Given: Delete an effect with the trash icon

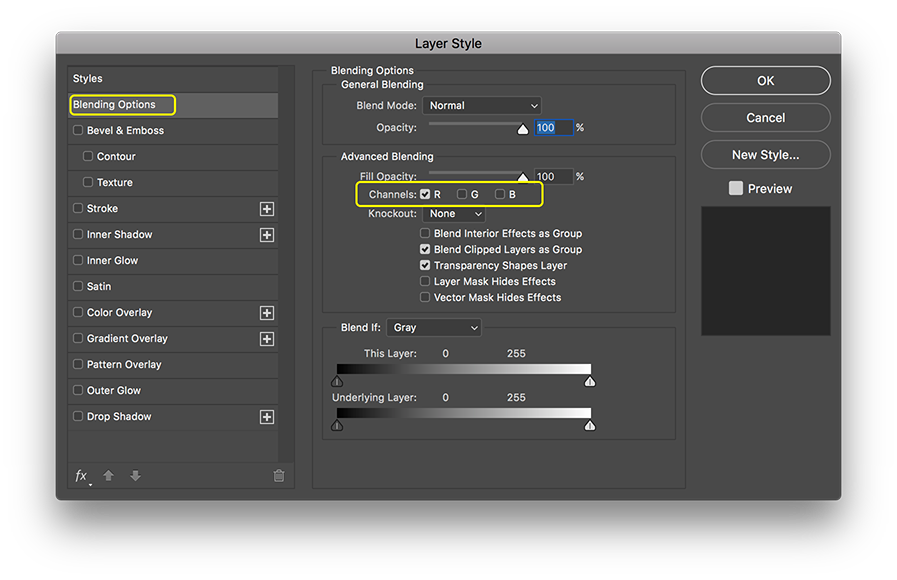Looking at the screenshot, I should 279,476.
